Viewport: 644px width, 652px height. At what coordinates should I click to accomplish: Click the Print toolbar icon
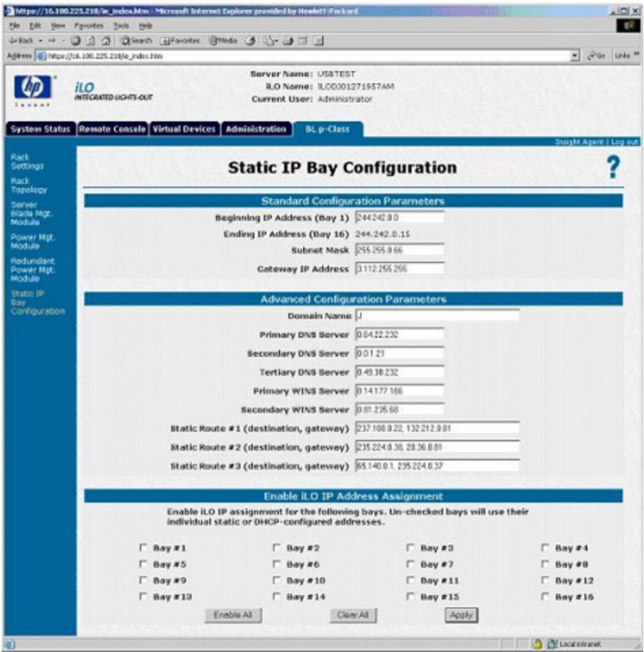(x=288, y=41)
